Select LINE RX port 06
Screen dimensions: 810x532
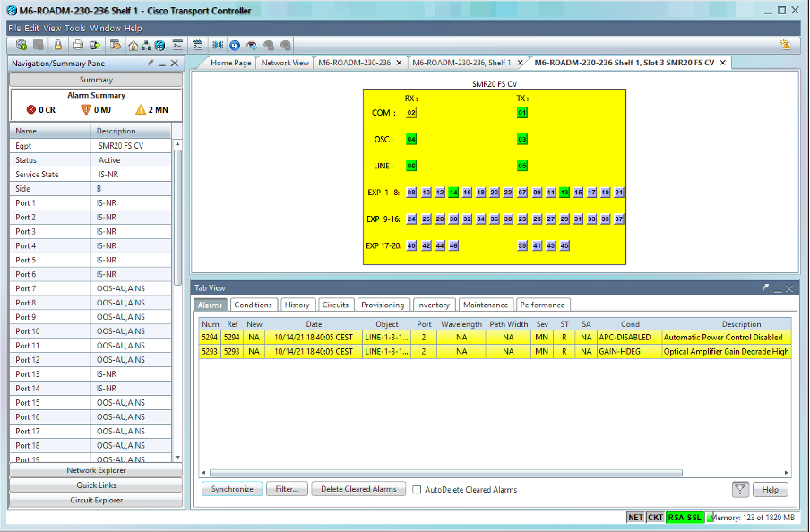[411, 166]
